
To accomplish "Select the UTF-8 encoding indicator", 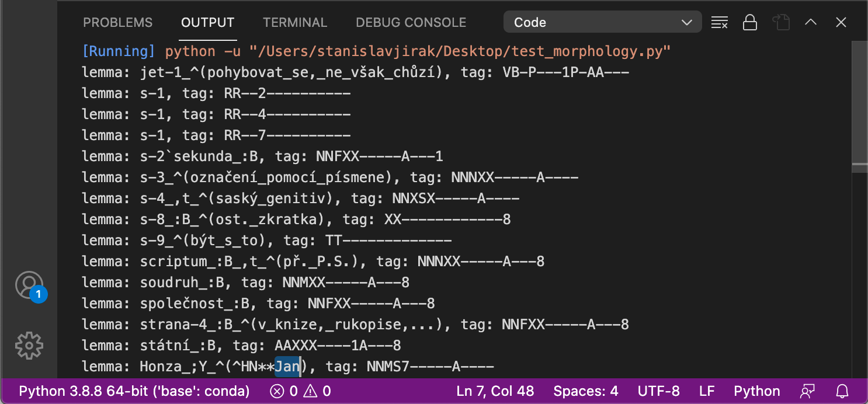I will [x=659, y=391].
